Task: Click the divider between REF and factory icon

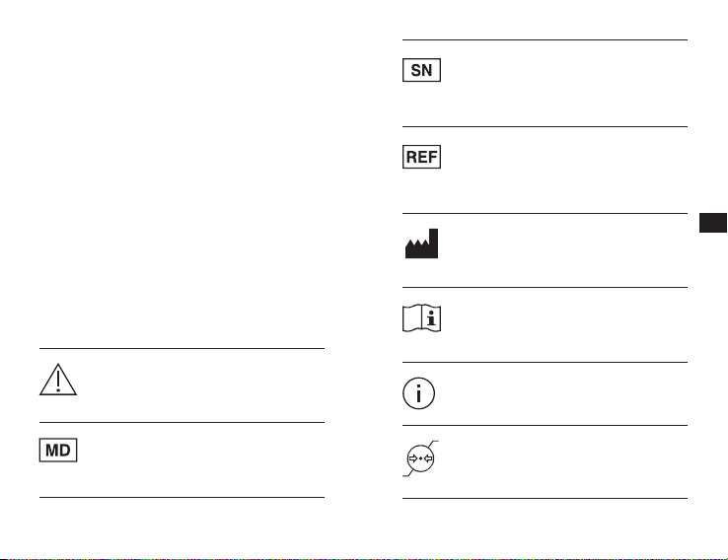Action: (545, 213)
